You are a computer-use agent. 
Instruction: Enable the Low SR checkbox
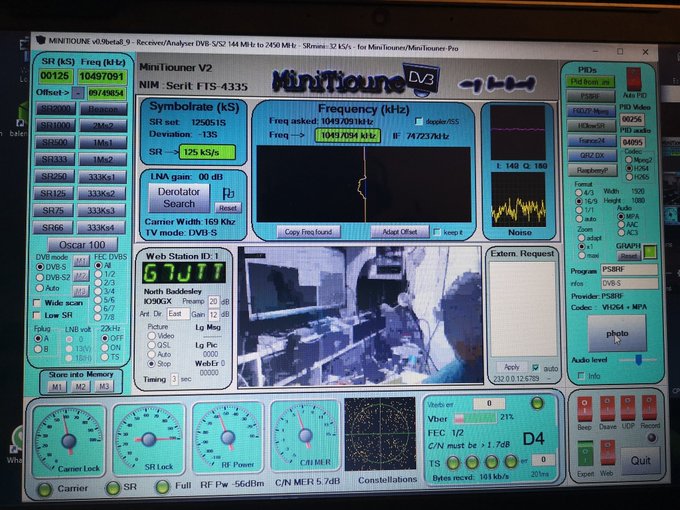(37, 316)
